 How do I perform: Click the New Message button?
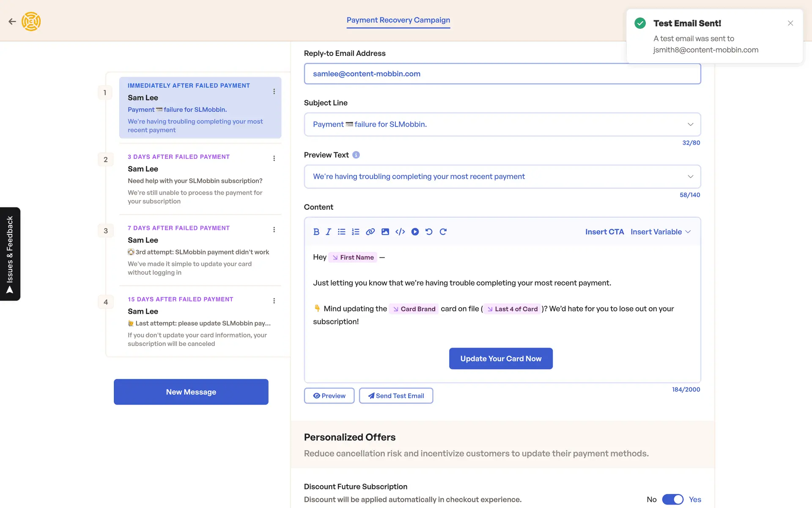coord(191,392)
